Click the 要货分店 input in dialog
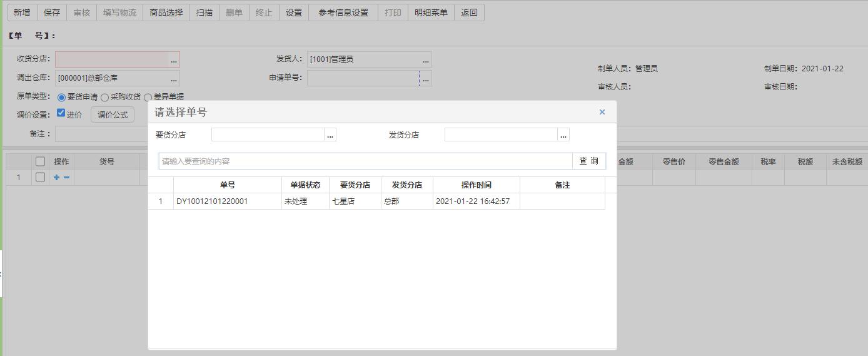Viewport: 868px width, 356px height. 268,135
